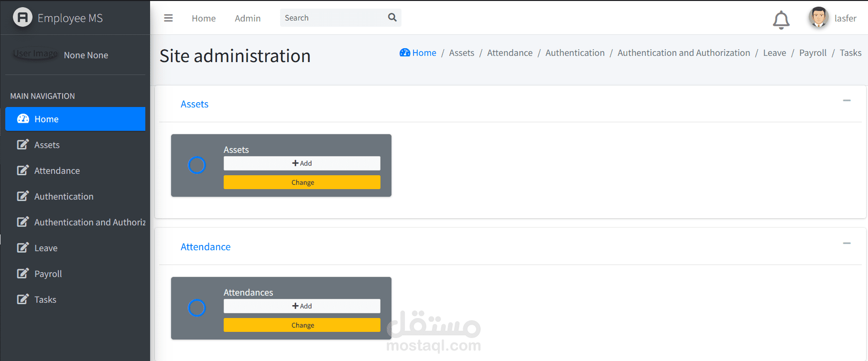
Task: Click the Assets title inside the card
Action: click(x=236, y=149)
